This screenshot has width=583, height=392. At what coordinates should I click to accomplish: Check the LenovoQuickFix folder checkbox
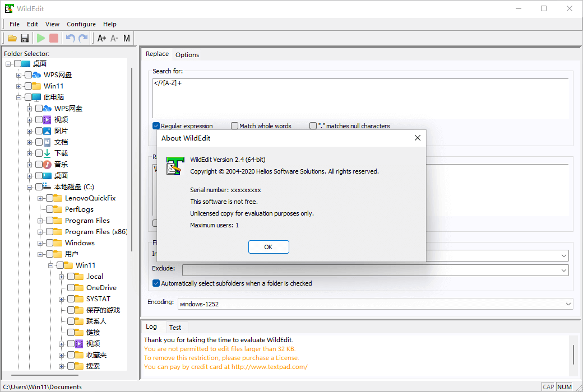point(49,198)
